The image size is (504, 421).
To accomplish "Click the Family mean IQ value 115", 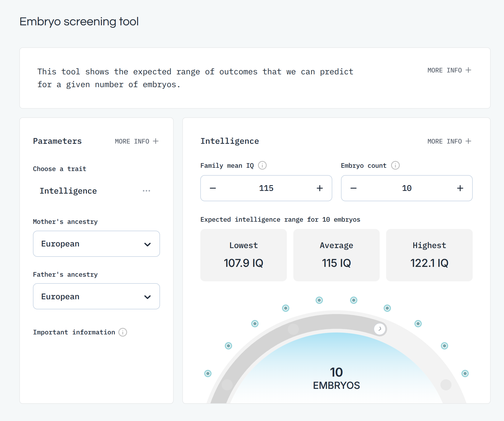I will pos(266,188).
